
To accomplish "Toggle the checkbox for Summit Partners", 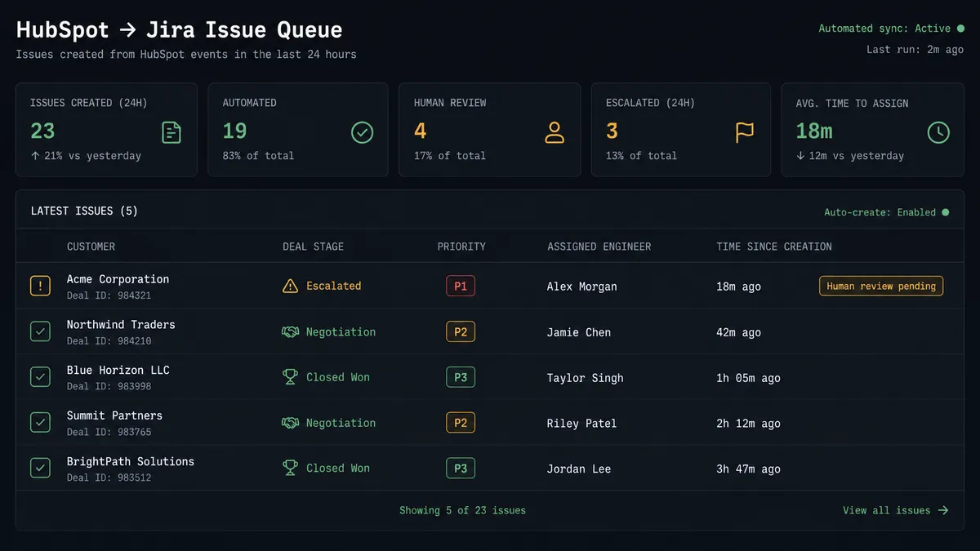I will 40,423.
